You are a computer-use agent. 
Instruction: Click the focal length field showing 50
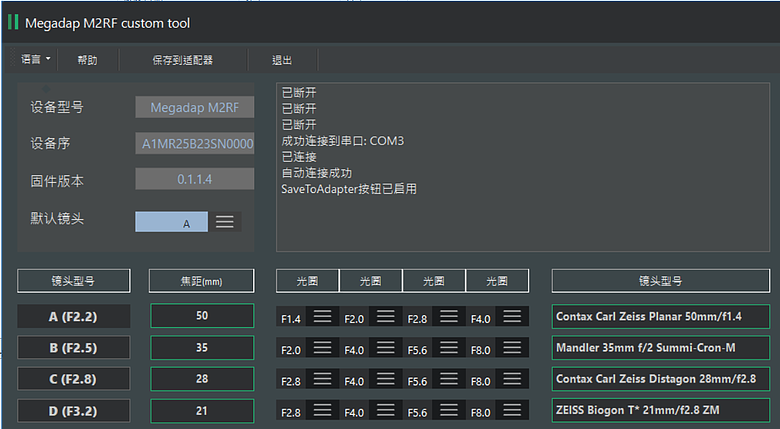tap(202, 316)
